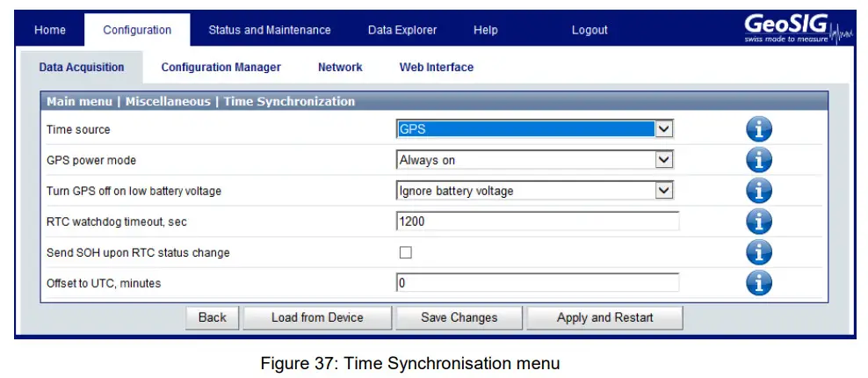Expand the low battery voltage dropdown
The height and width of the screenshot is (378, 868).
(664, 191)
